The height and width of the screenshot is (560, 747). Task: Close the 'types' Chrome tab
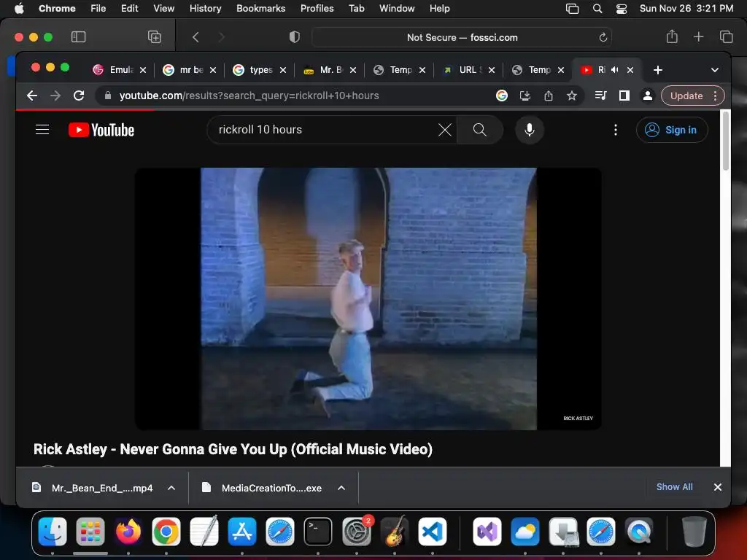(283, 70)
